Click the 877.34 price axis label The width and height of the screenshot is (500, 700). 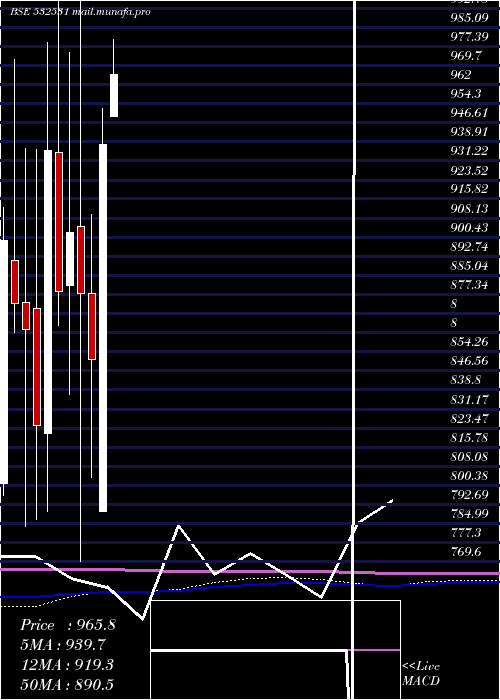coord(469,284)
